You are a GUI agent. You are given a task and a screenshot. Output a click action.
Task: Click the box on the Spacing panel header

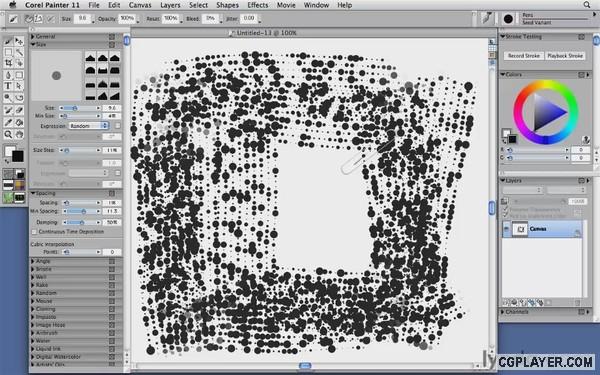pos(112,194)
